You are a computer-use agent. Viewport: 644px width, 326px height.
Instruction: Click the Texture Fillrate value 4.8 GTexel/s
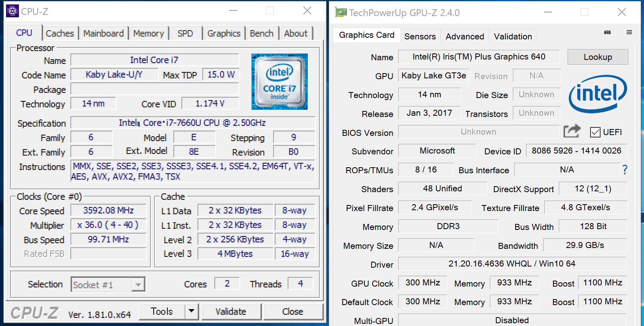click(x=586, y=207)
